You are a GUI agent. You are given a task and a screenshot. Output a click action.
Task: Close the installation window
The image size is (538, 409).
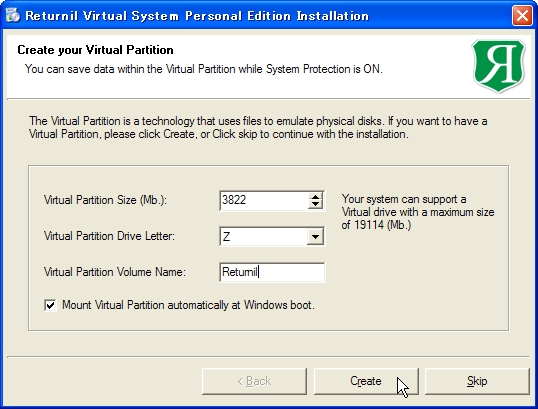[522, 15]
